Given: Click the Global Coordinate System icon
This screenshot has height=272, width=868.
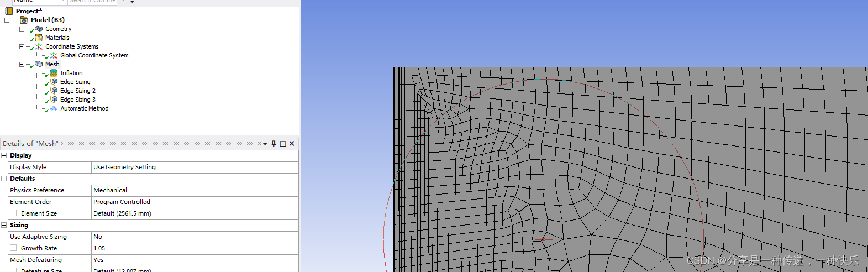Looking at the screenshot, I should coord(54,55).
